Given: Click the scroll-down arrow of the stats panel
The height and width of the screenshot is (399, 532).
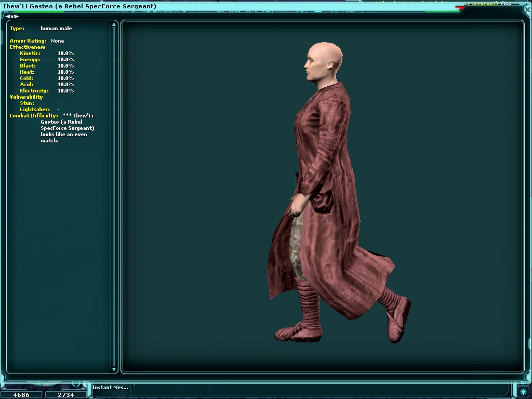Looking at the screenshot, I should (114, 369).
